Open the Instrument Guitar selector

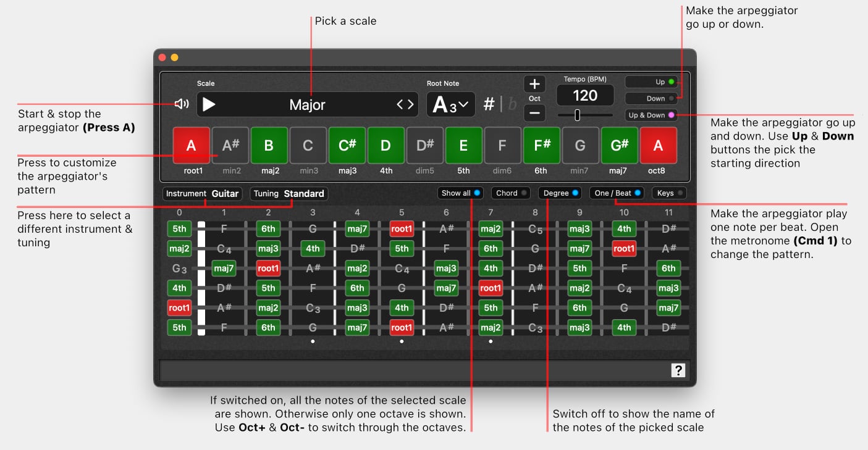(202, 194)
